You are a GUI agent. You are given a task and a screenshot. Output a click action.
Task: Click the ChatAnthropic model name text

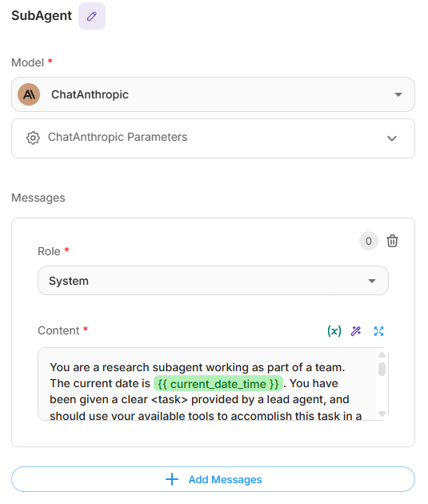(x=90, y=94)
